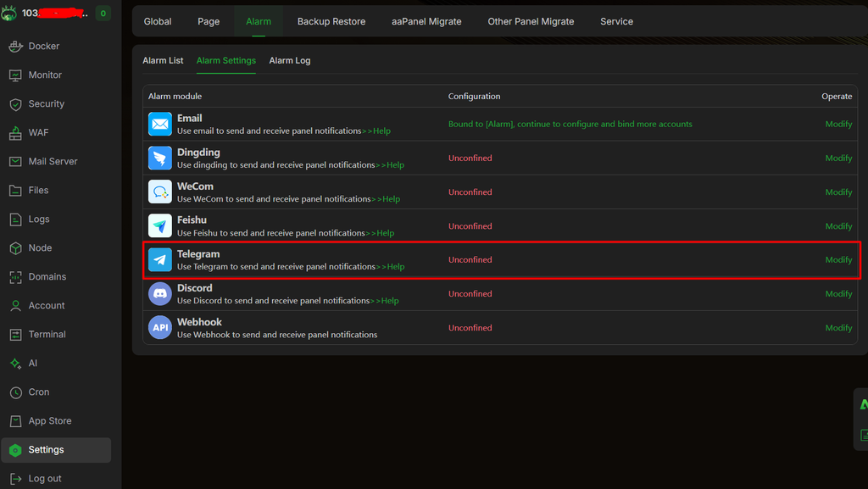Click the Settings hexagon icon
Screen dimensions: 868x489
tap(15, 450)
